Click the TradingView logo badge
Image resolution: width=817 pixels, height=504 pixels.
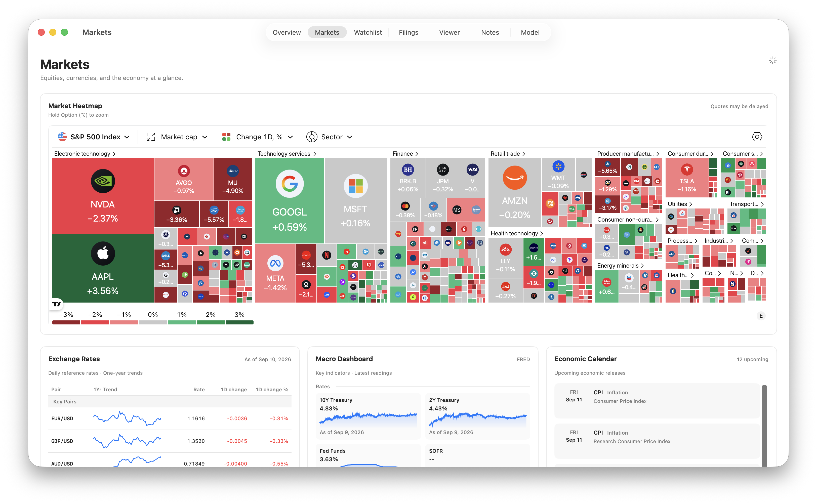click(x=57, y=304)
